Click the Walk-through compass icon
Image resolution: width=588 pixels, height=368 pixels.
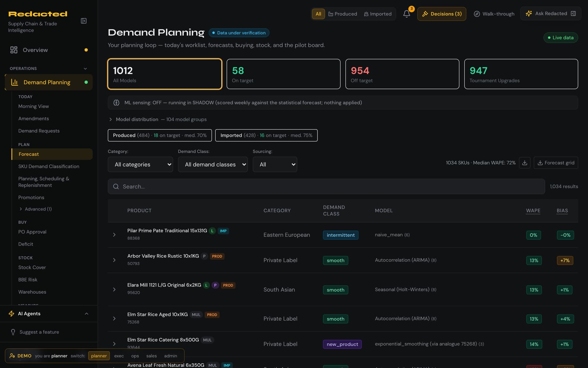tap(477, 14)
